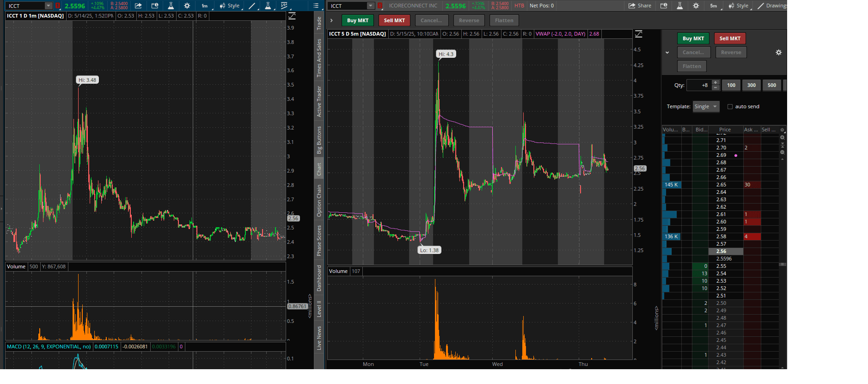Image resolution: width=868 pixels, height=384 pixels.
Task: Open the Level II sidebar tab
Action: 319,309
